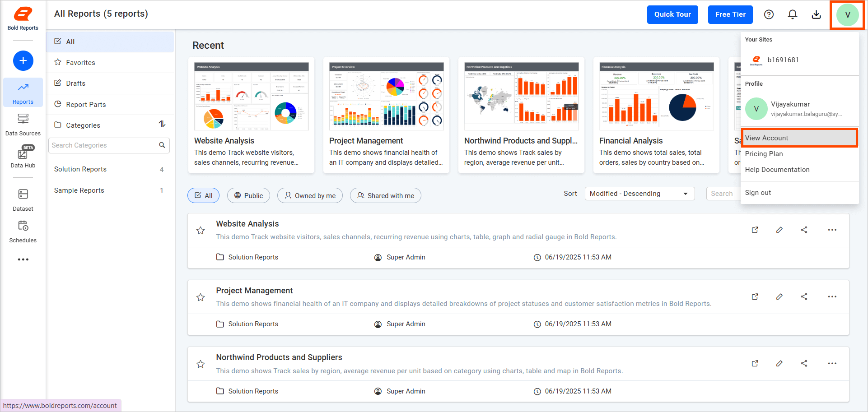Open the Project Management list title
The width and height of the screenshot is (868, 412).
point(254,291)
